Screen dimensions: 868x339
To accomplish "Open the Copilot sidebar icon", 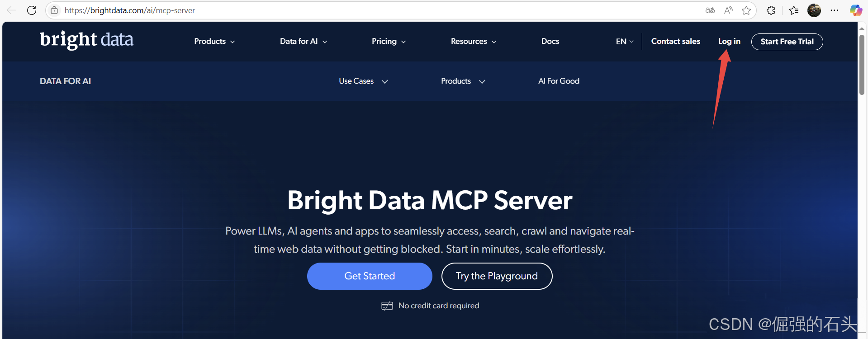I will pos(855,10).
